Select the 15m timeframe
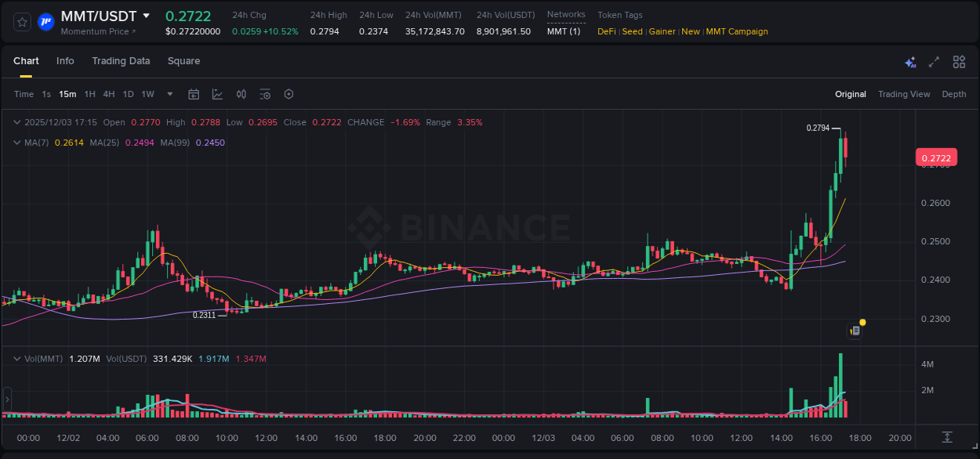 tap(67, 94)
